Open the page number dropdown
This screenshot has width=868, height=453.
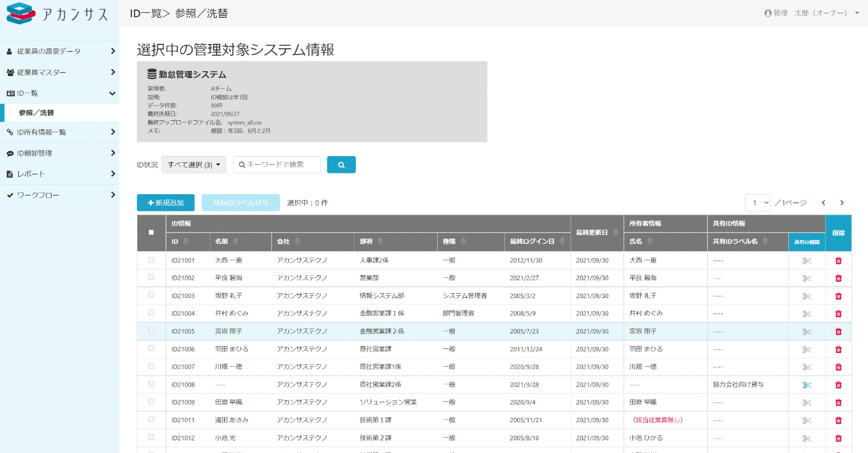point(758,202)
